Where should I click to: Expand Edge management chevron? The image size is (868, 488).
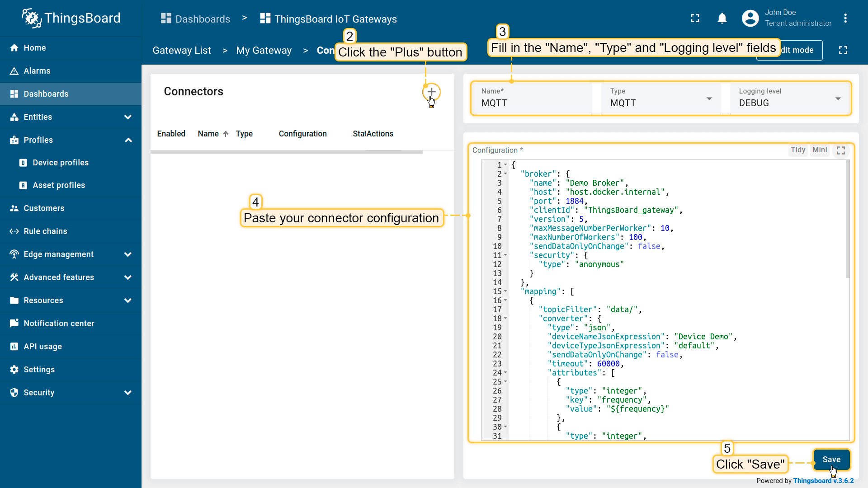128,254
